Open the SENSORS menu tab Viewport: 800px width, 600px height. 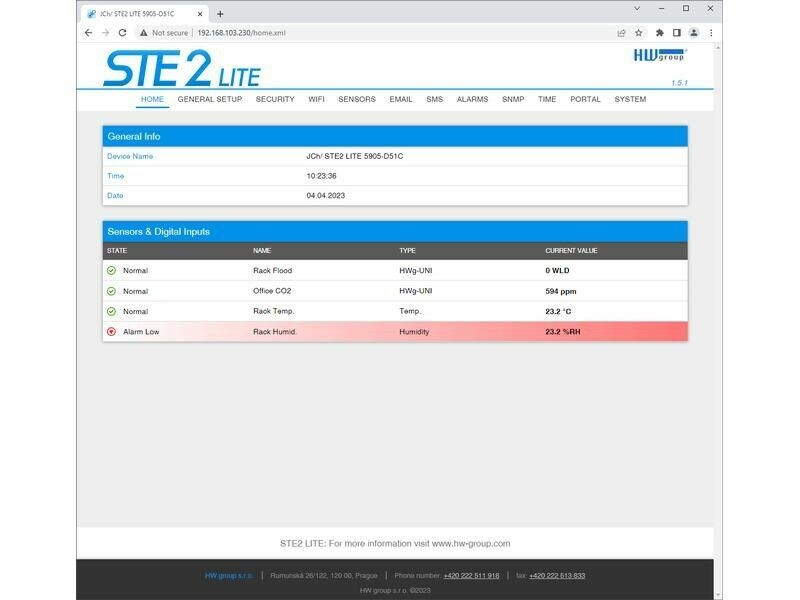(x=357, y=99)
